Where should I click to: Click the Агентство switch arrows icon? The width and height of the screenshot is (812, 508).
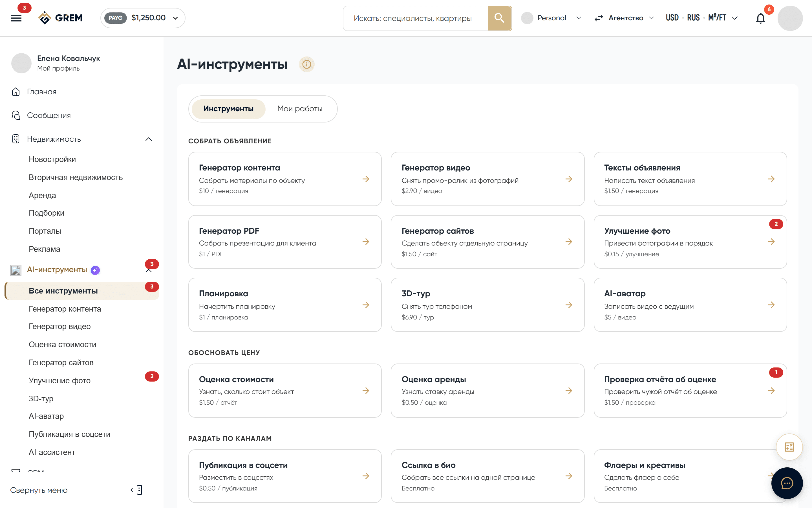point(599,18)
